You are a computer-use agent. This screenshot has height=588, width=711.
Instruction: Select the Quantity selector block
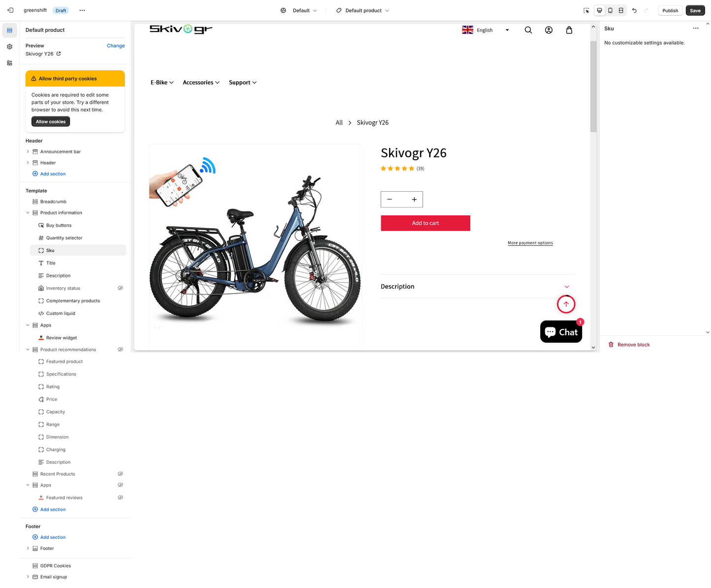click(64, 238)
